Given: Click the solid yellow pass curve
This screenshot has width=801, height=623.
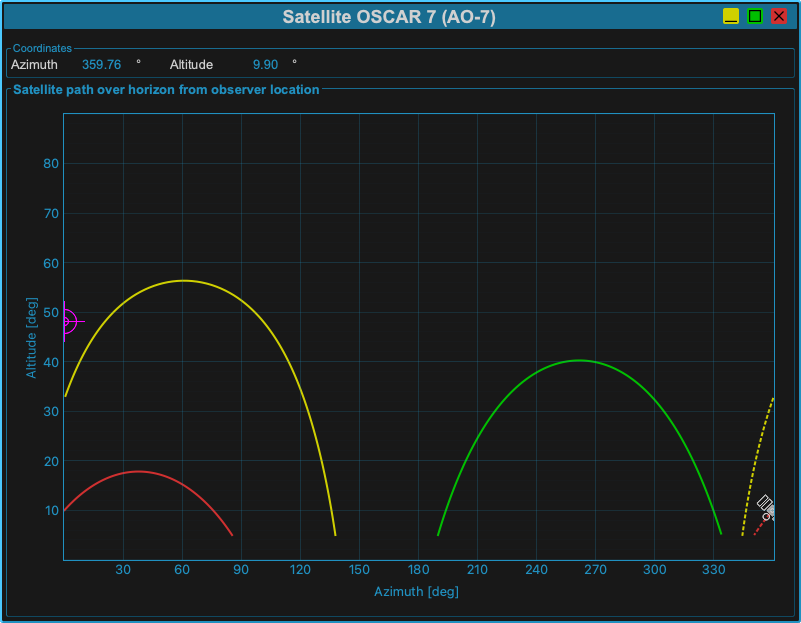Looking at the screenshot, I should (x=184, y=280).
